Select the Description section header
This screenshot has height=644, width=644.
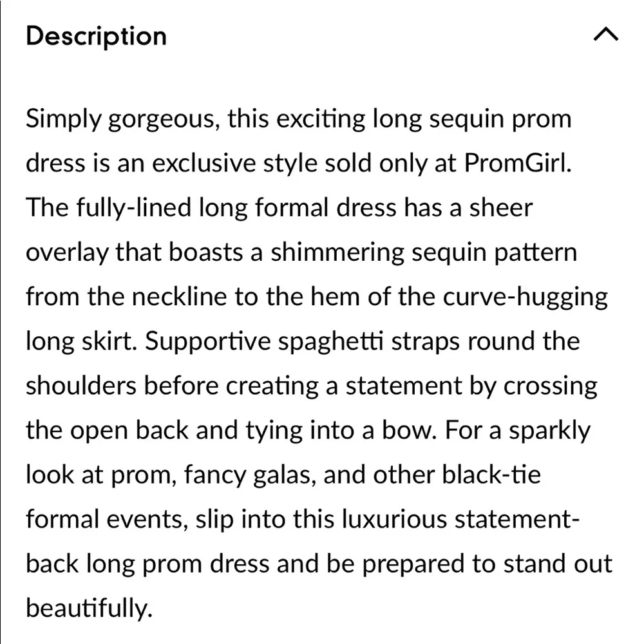click(95, 35)
